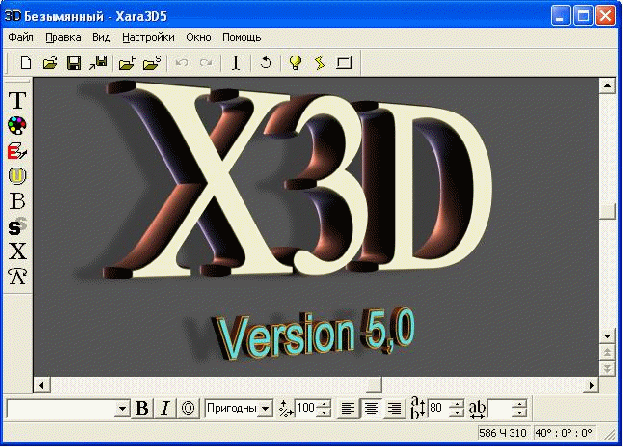Open the Правка menu
The height and width of the screenshot is (447, 623).
coord(63,37)
